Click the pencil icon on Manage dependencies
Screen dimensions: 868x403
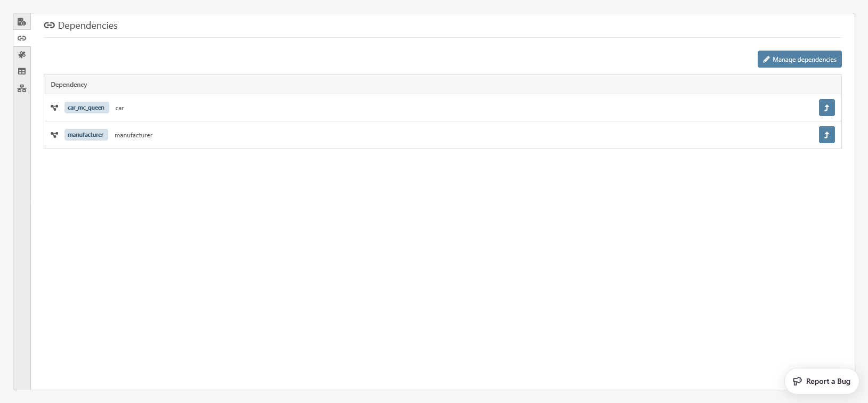tap(766, 60)
